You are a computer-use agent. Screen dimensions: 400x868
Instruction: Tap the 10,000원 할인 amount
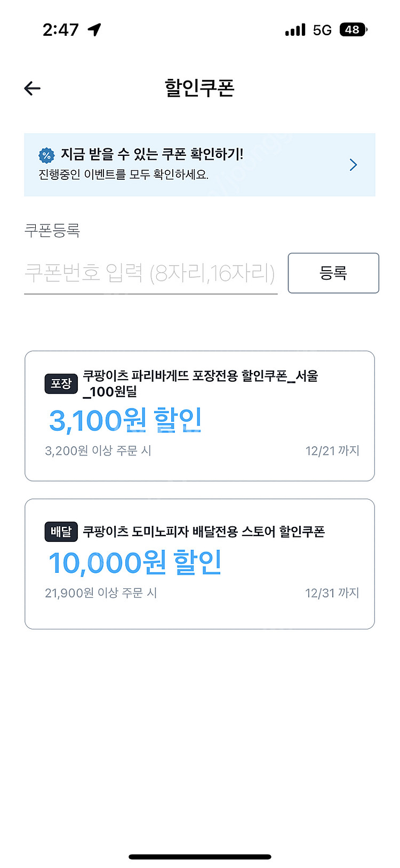coord(135,563)
